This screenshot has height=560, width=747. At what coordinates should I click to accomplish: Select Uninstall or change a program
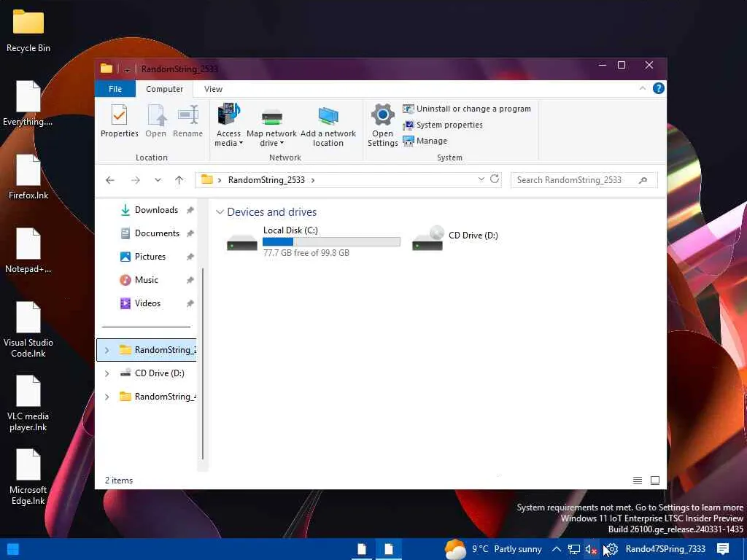pos(466,109)
